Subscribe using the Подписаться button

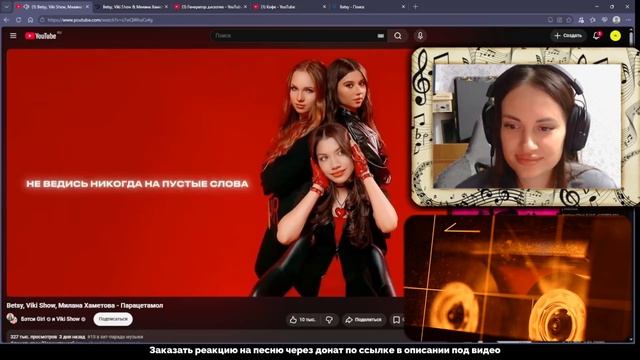[x=113, y=319]
